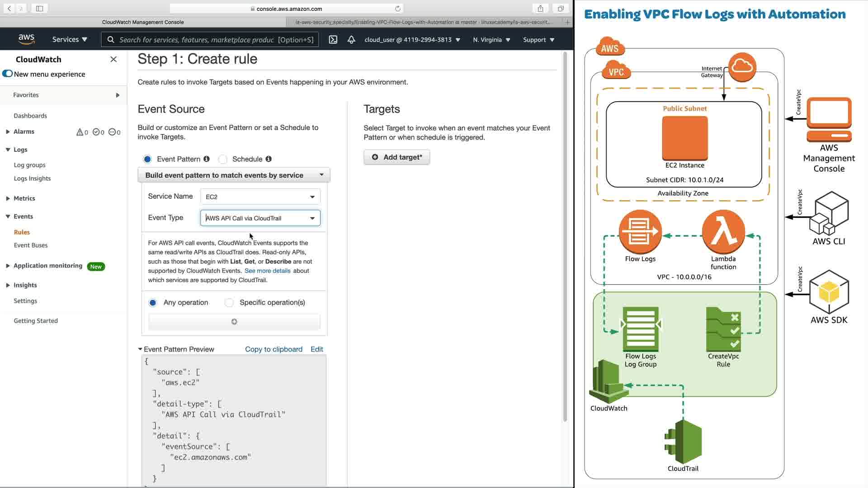Close the CloudWatch sidebar panel

click(x=113, y=59)
